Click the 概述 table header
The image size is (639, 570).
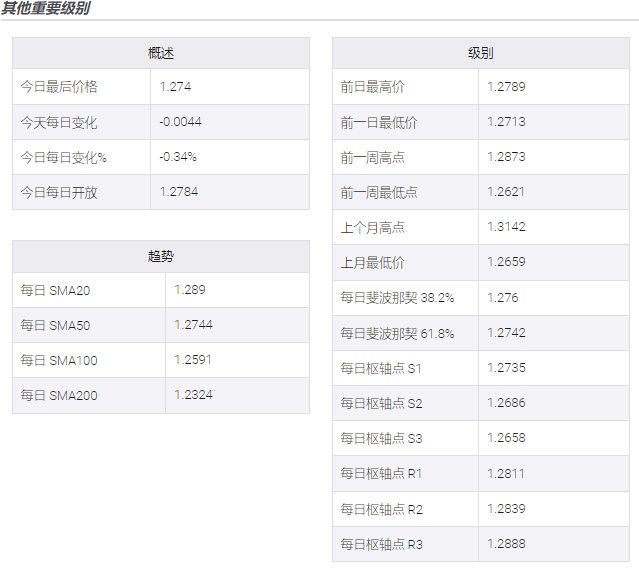tap(161, 53)
